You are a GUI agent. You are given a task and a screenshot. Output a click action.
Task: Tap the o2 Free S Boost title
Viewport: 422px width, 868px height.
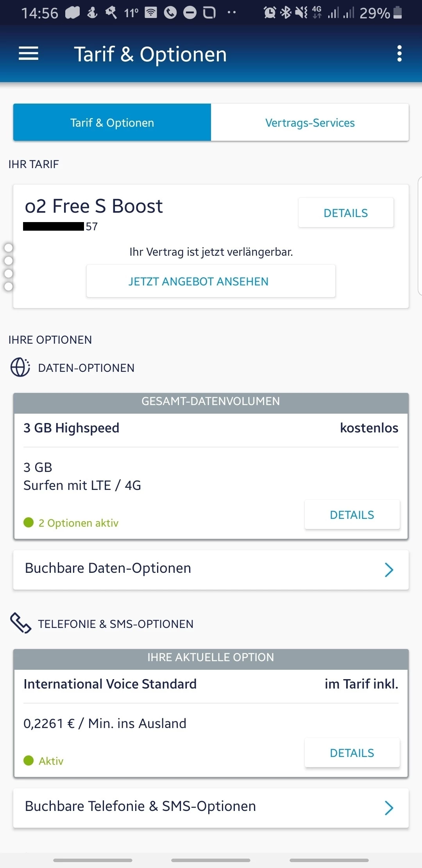tap(94, 206)
